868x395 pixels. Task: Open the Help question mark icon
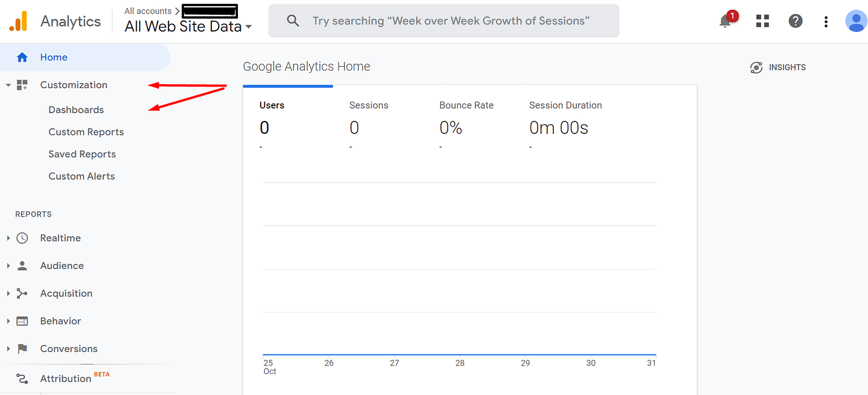click(796, 21)
